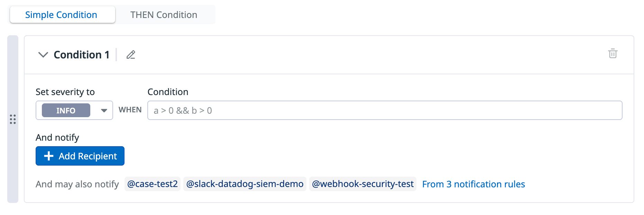Click the Condition label above the input
The height and width of the screenshot is (215, 644).
point(168,92)
